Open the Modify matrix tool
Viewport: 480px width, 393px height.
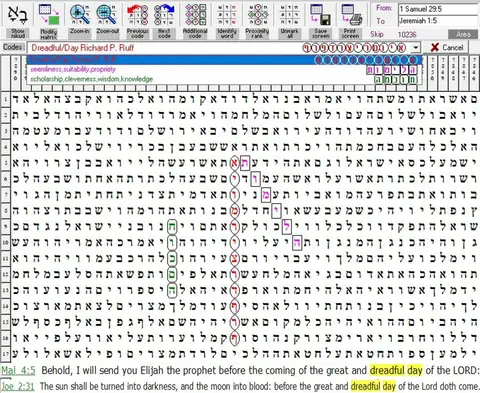[x=49, y=14]
